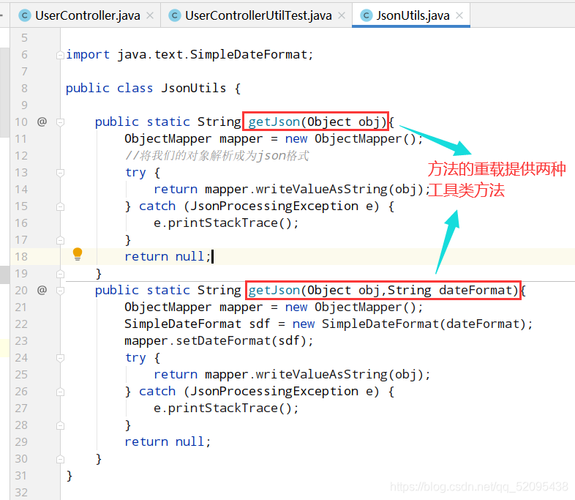Close the UserControllerUtilTest.java tab
Image resolution: width=575 pixels, height=500 pixels.
[341, 15]
